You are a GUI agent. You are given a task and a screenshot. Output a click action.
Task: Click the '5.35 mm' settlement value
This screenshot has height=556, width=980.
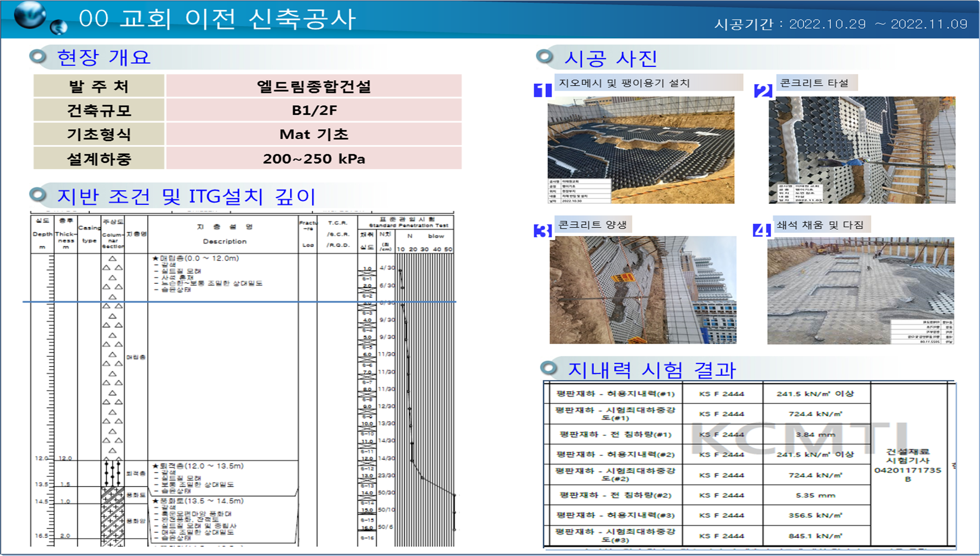pos(815,495)
